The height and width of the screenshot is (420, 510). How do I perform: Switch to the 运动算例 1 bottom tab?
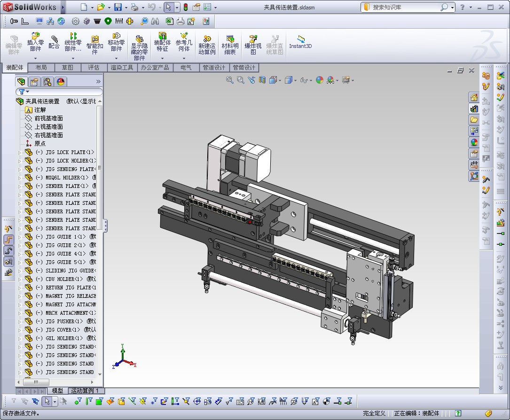click(85, 391)
